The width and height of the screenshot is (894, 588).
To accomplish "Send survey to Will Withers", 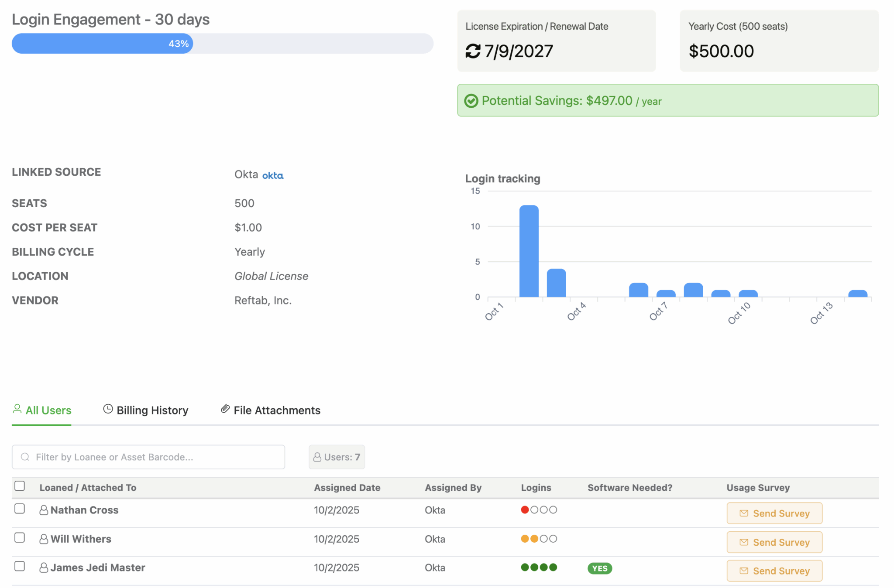I will pyautogui.click(x=774, y=542).
